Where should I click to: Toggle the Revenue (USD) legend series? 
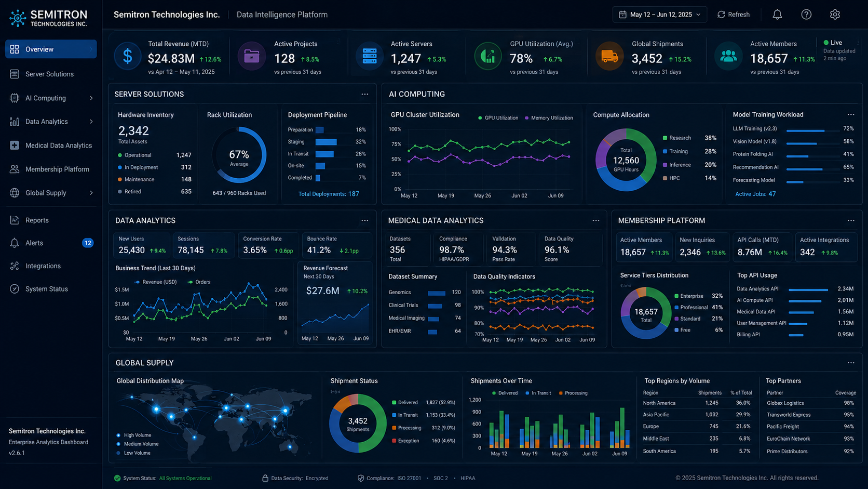(155, 282)
